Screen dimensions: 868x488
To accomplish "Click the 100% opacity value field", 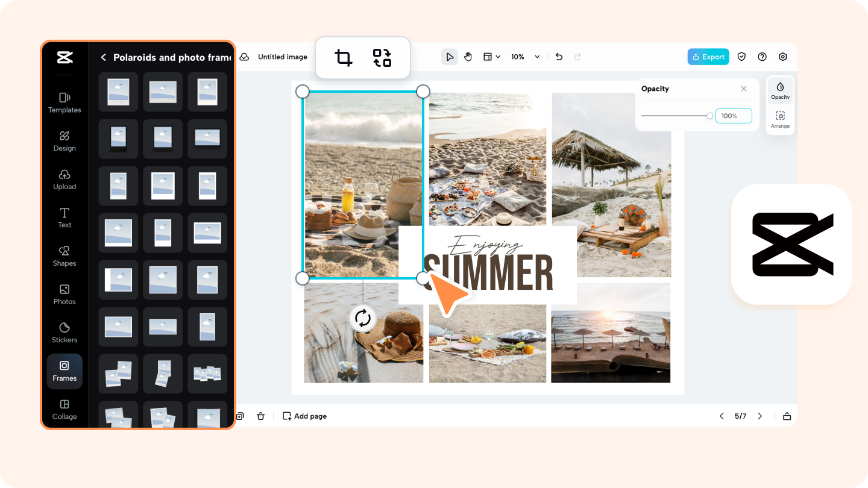I will tap(734, 116).
